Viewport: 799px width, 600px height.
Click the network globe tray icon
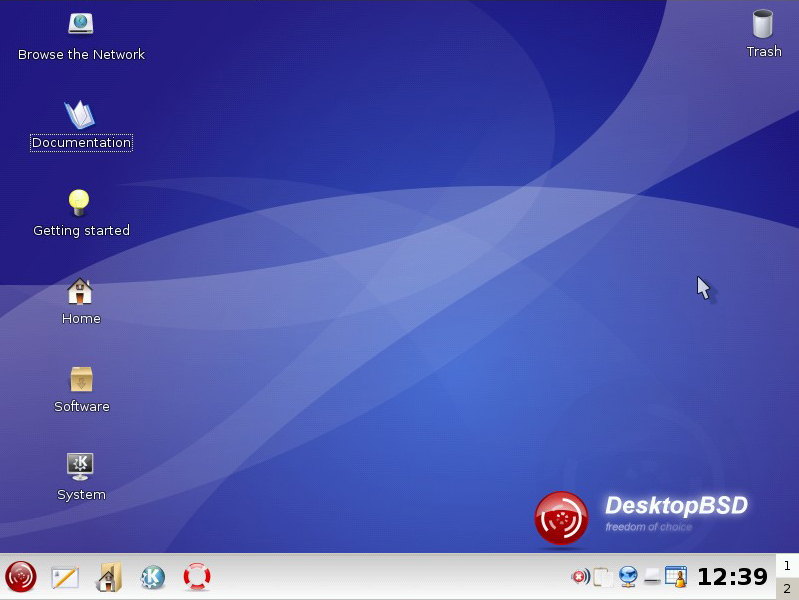628,577
